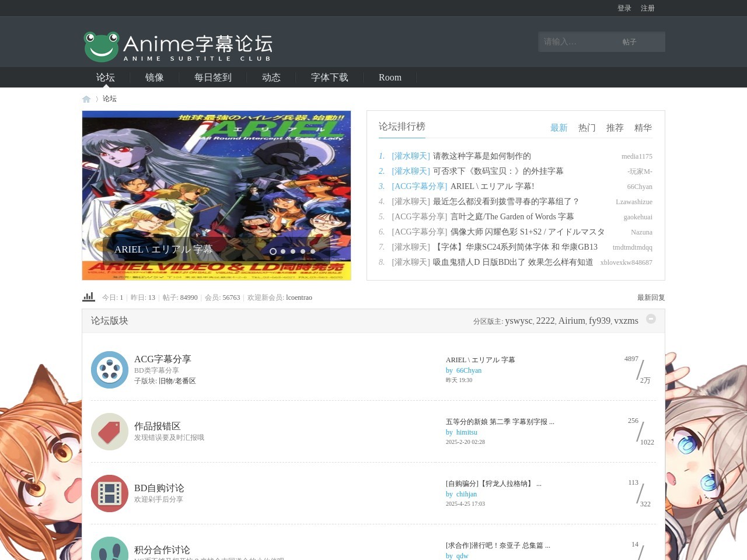Screen dimensions: 747x560
Task: Open user media1175 profile
Action: click(x=637, y=156)
